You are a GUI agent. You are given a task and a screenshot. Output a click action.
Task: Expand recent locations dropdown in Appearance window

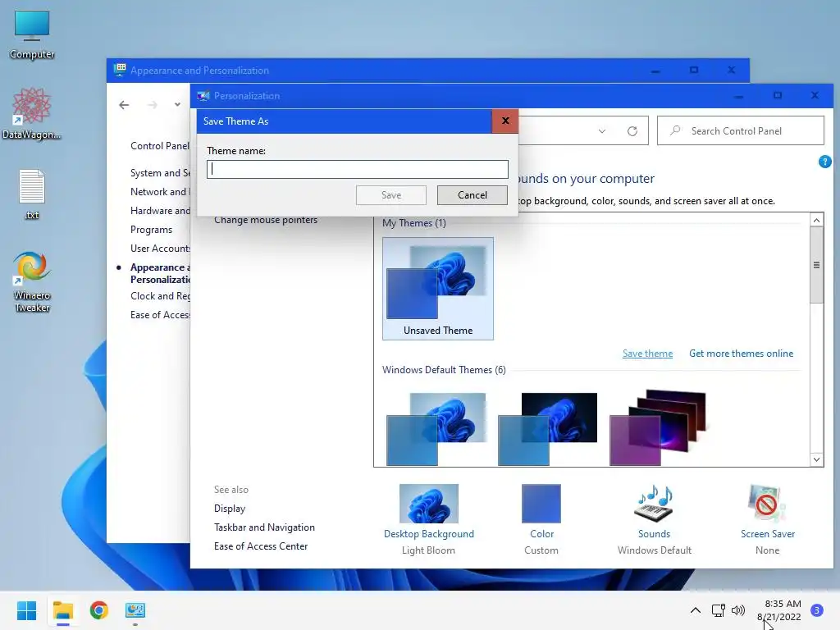click(177, 105)
